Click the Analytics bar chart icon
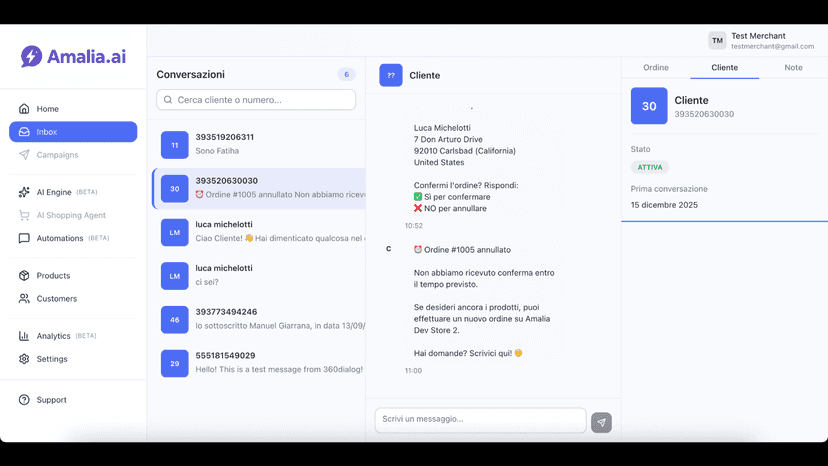Screen dimensions: 828x466 [x=24, y=336]
